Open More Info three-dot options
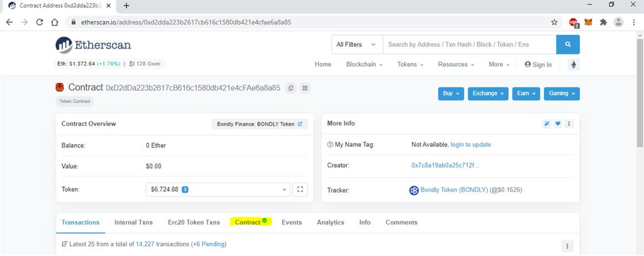 click(x=569, y=124)
